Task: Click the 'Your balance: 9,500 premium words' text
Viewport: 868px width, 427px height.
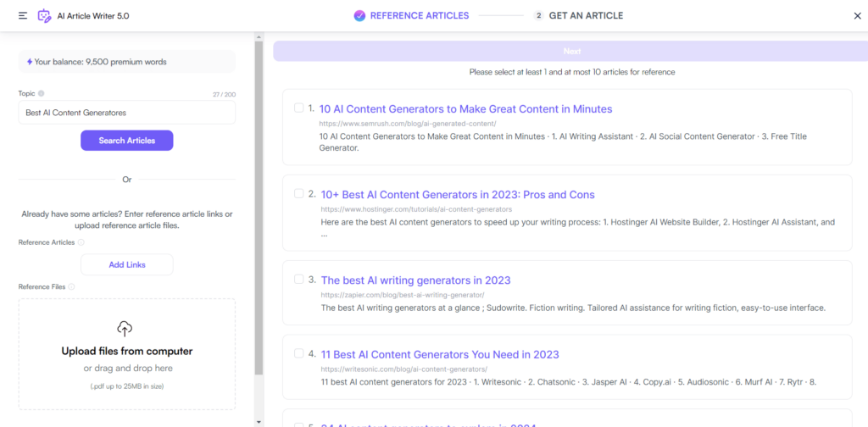Action: (100, 62)
